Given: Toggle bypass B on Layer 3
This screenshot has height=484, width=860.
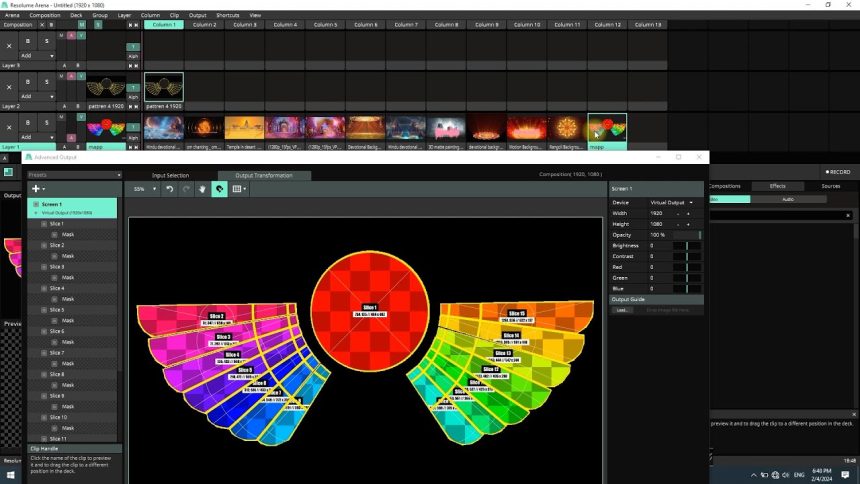Looking at the screenshot, I should (x=28, y=41).
